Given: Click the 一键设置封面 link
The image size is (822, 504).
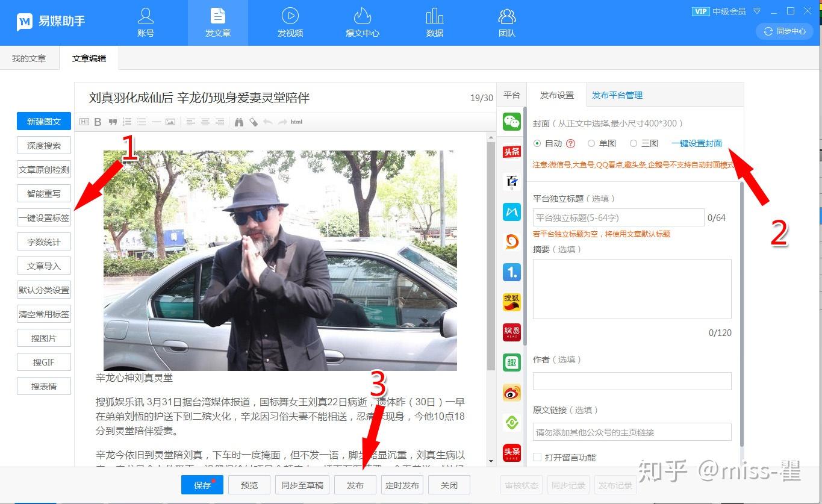Looking at the screenshot, I should [x=697, y=143].
